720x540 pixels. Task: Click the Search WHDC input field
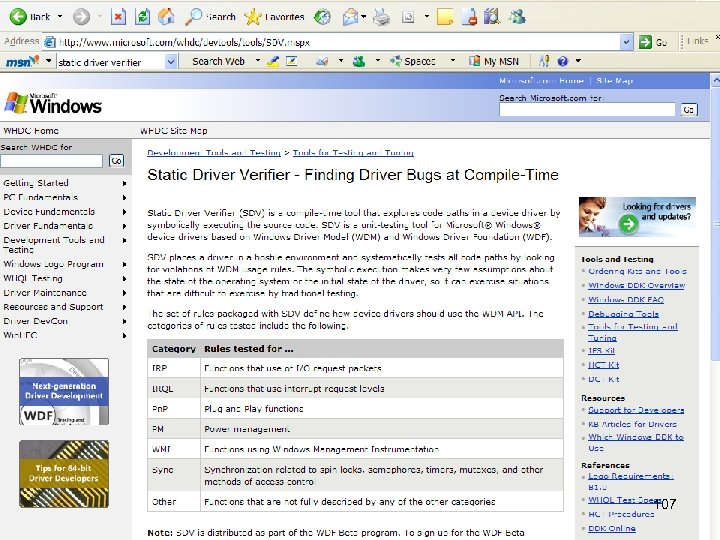[x=51, y=161]
